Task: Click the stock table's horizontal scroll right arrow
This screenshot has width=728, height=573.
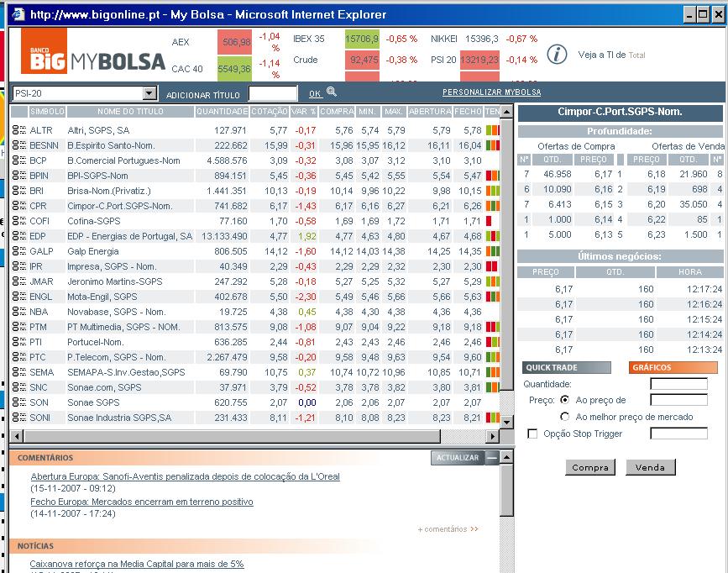Action: [x=493, y=436]
